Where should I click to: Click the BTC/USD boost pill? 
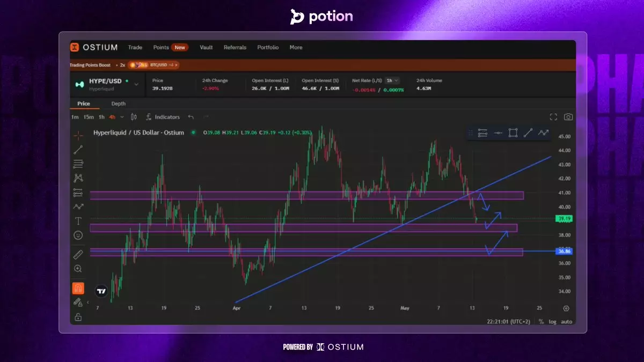tap(153, 65)
